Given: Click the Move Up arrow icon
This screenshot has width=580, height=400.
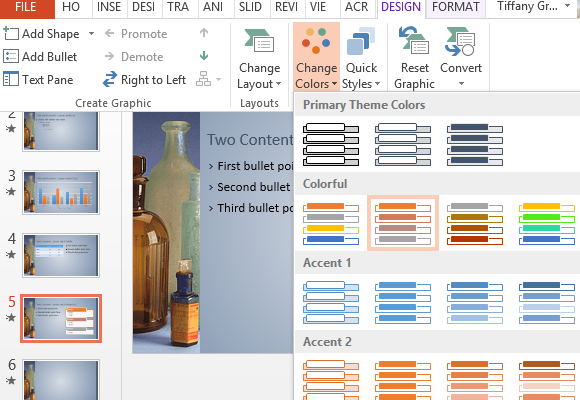Looking at the screenshot, I should 204,33.
